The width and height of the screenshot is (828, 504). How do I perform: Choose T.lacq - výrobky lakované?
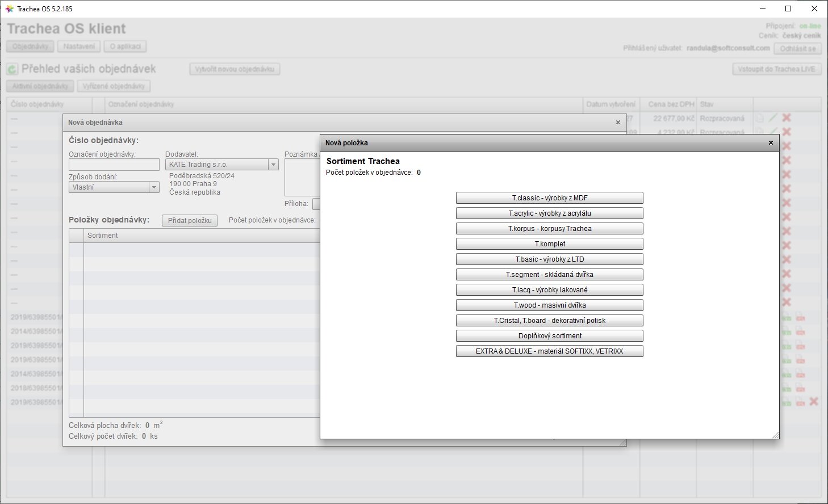click(549, 290)
